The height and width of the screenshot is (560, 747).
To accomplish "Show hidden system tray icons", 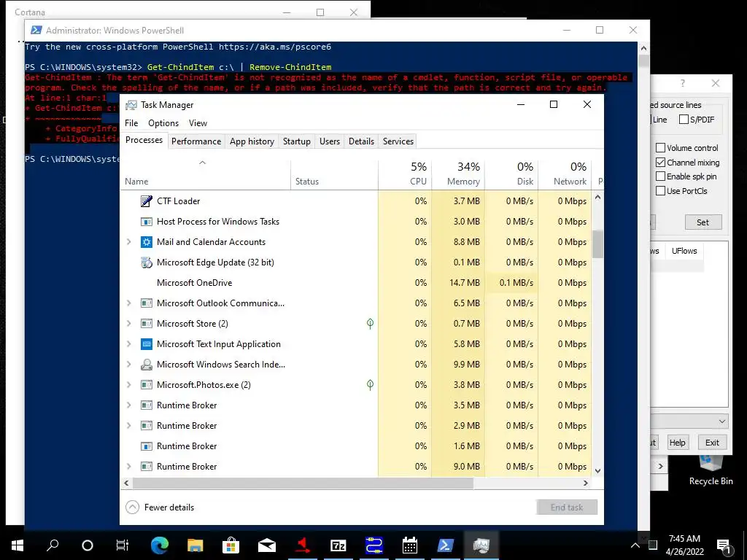I will pos(635,545).
